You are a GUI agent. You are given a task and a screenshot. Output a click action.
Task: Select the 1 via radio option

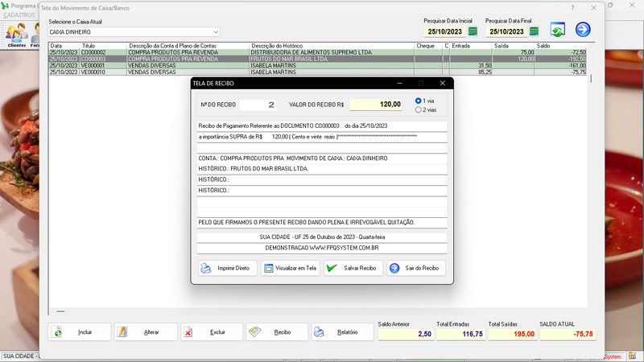[418, 101]
